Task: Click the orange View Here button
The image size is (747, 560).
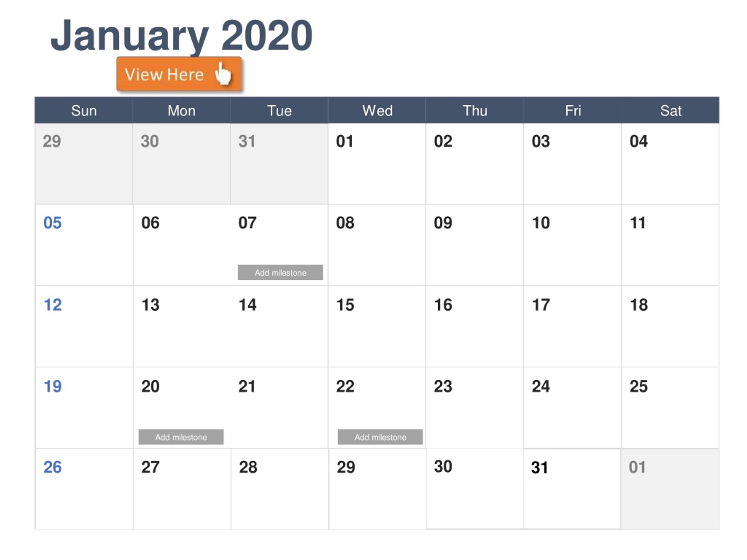Action: point(179,74)
